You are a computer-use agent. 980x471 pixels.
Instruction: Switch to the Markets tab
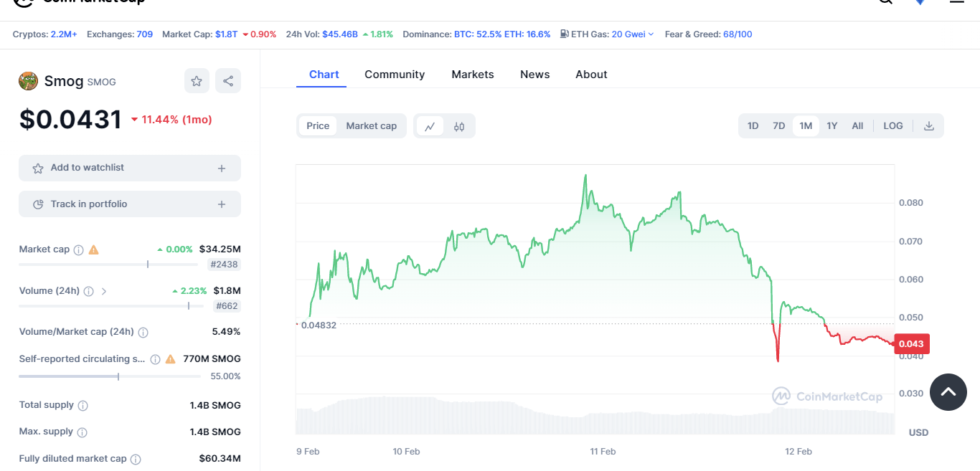click(x=473, y=75)
